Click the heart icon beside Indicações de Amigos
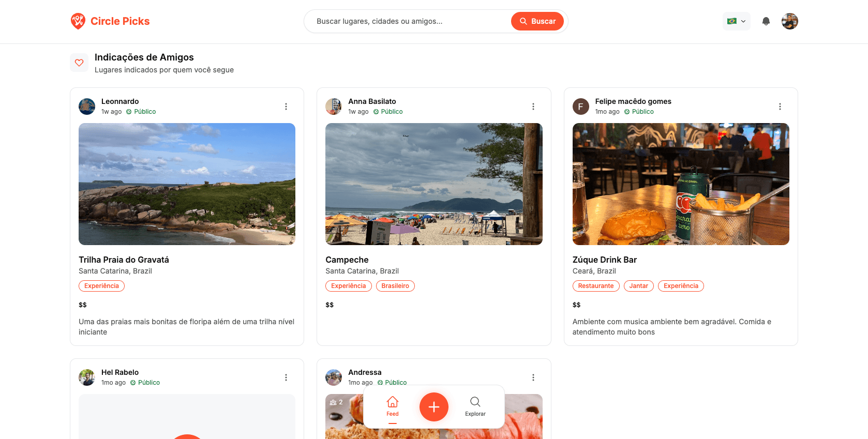The height and width of the screenshot is (439, 868). coord(79,63)
